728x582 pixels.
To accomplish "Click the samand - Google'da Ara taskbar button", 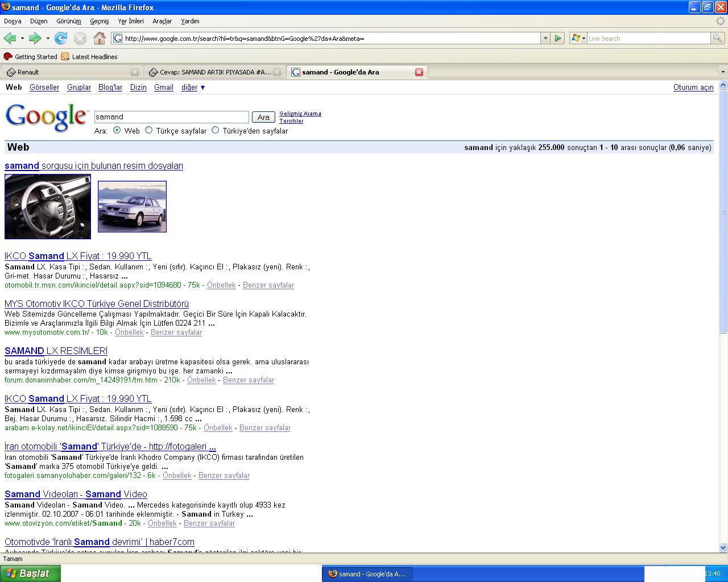I will tap(367, 574).
